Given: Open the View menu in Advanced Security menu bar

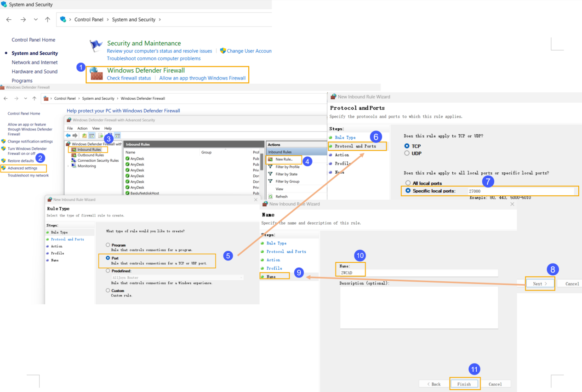Looking at the screenshot, I should [x=96, y=128].
